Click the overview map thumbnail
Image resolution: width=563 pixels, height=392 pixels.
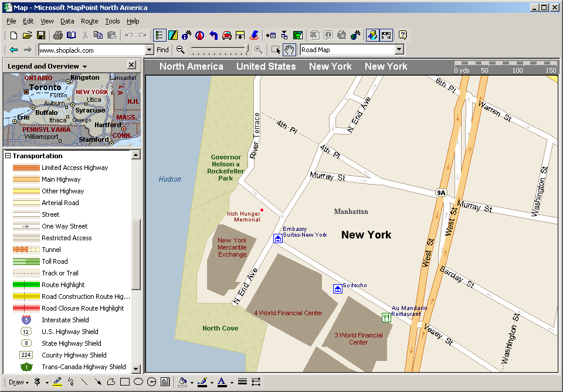[x=72, y=110]
